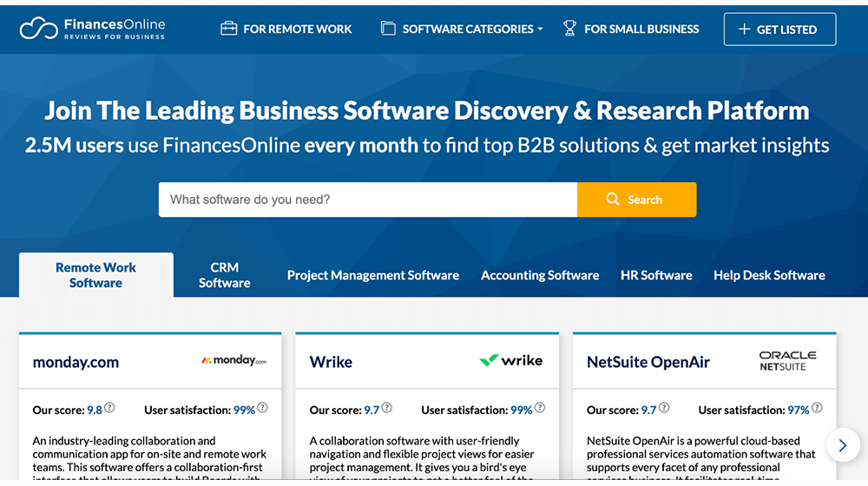Open the For Small Business menu item

pyautogui.click(x=631, y=29)
